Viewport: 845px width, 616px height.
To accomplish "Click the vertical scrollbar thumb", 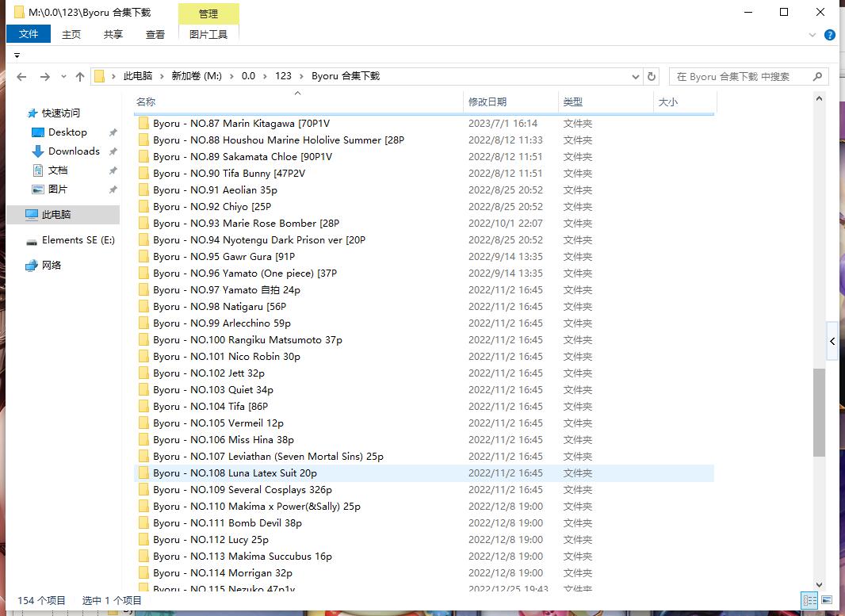I will tap(819, 412).
